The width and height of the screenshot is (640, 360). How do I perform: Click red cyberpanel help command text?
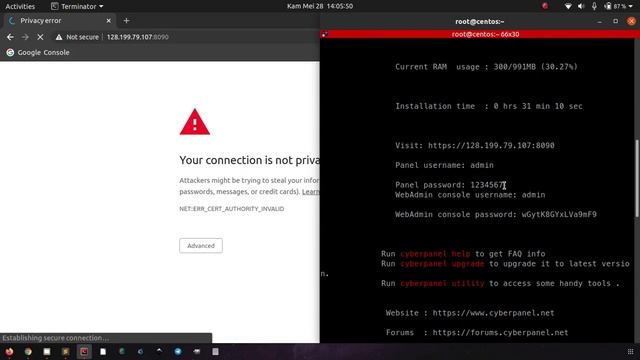coord(435,254)
